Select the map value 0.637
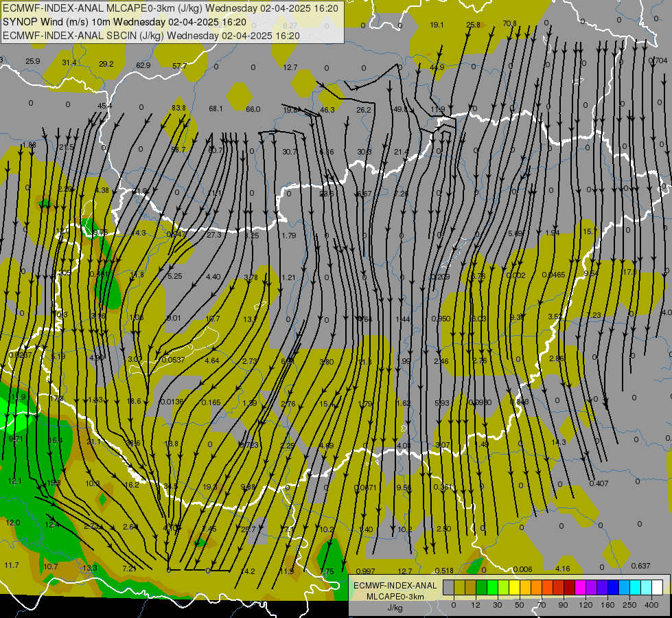The height and width of the screenshot is (618, 672). 640,566
